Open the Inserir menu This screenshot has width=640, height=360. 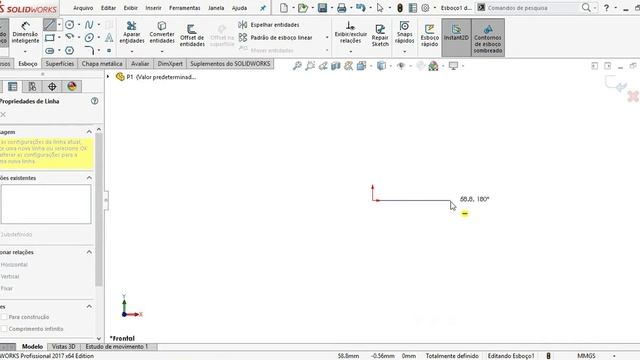click(x=153, y=8)
